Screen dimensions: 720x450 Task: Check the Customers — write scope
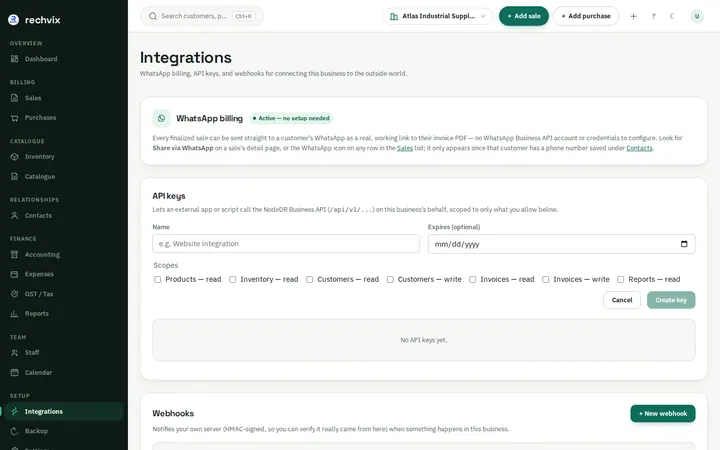coord(390,279)
